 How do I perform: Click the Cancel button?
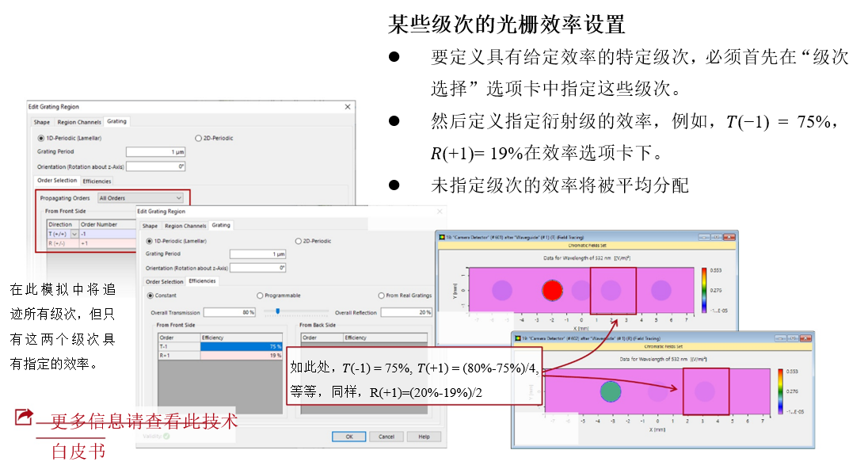386,437
